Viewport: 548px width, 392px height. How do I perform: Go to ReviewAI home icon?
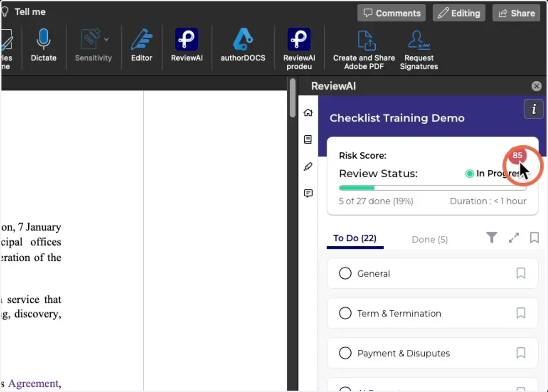tap(308, 112)
